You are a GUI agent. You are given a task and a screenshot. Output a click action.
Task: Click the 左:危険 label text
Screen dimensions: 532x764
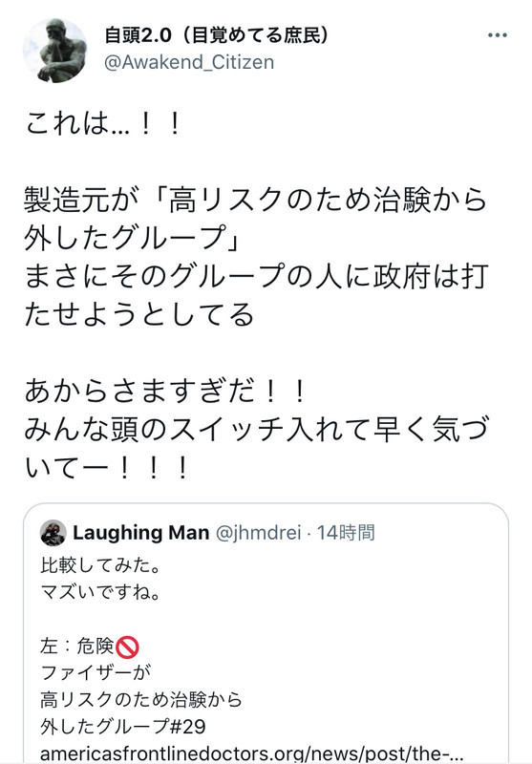[77, 647]
